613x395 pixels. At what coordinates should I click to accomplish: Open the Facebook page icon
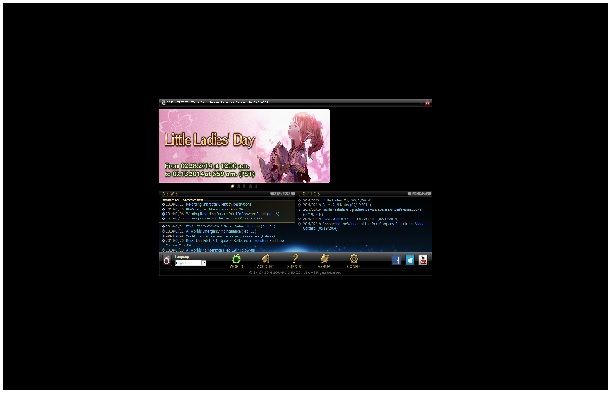coord(396,260)
